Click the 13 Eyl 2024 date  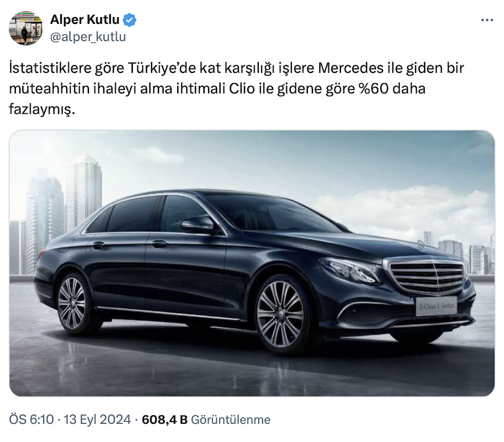point(97,420)
